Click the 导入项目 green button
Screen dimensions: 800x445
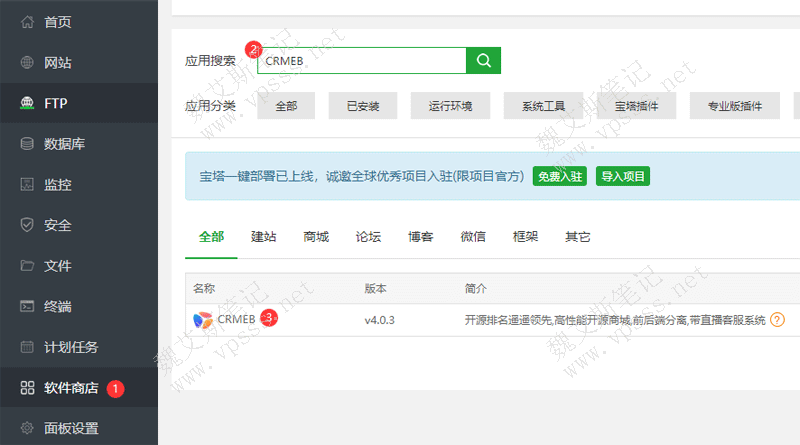(x=622, y=176)
